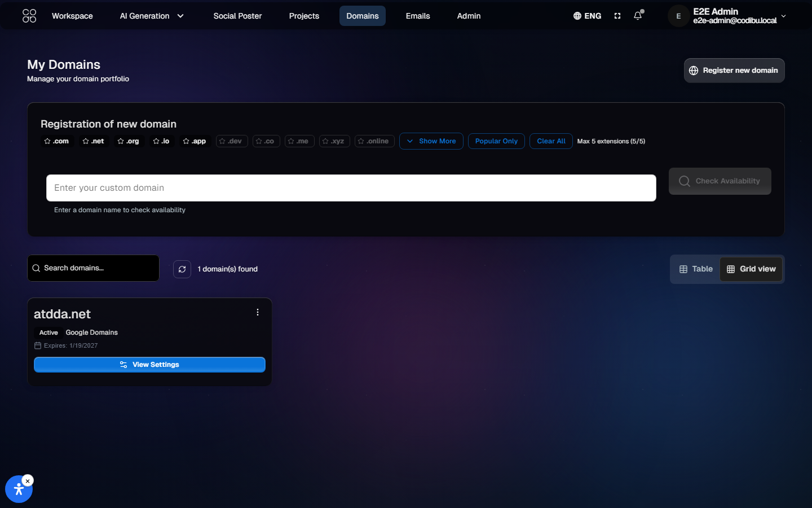Click the e2e-admin email address
Image resolution: width=812 pixels, height=508 pixels.
pyautogui.click(x=735, y=21)
